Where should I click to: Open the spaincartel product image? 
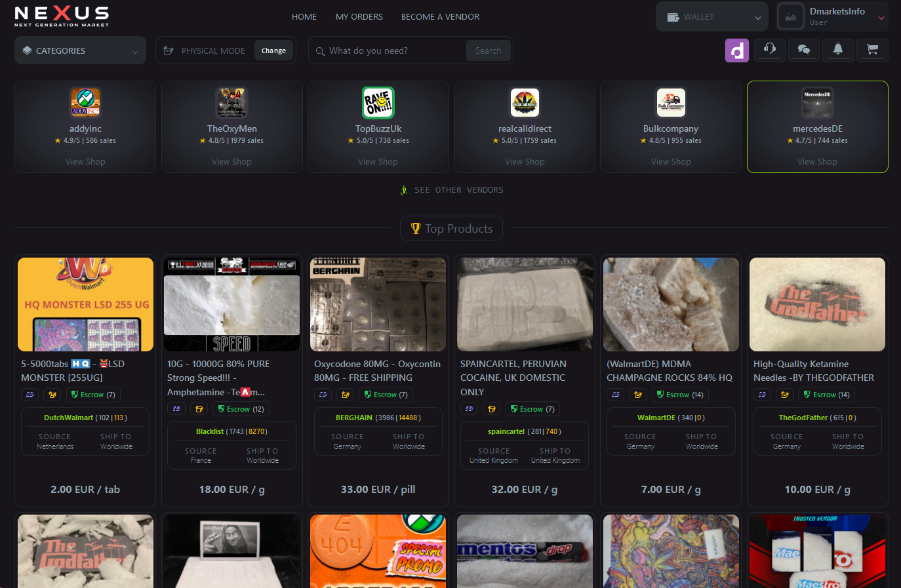pos(525,304)
